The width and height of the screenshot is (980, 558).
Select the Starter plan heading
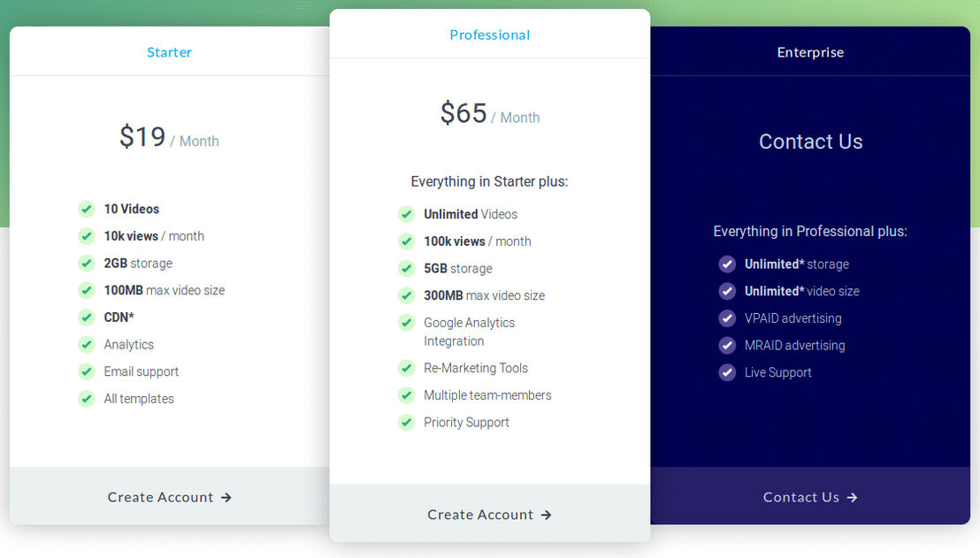click(x=169, y=52)
